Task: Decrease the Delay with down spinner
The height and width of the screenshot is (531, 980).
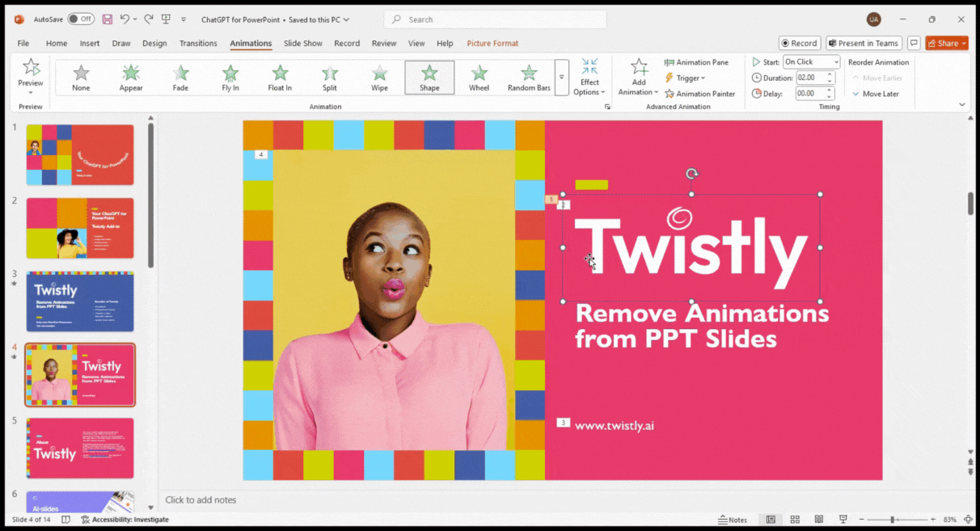Action: tap(830, 97)
